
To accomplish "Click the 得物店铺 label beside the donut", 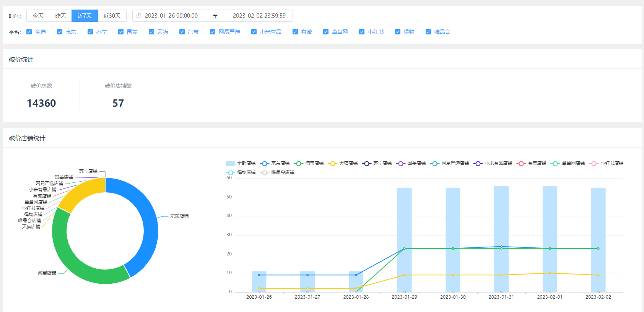I will 34,214.
